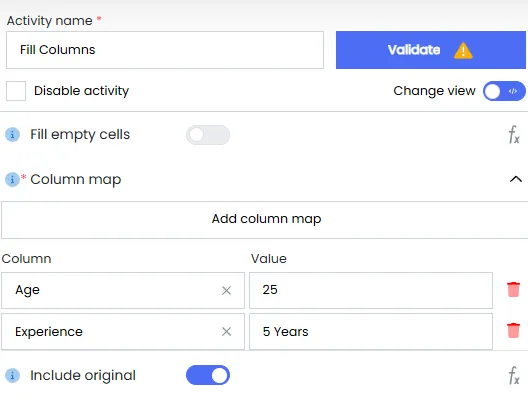The image size is (528, 413).
Task: Click the info icon beside Include original
Action: pyautogui.click(x=12, y=375)
